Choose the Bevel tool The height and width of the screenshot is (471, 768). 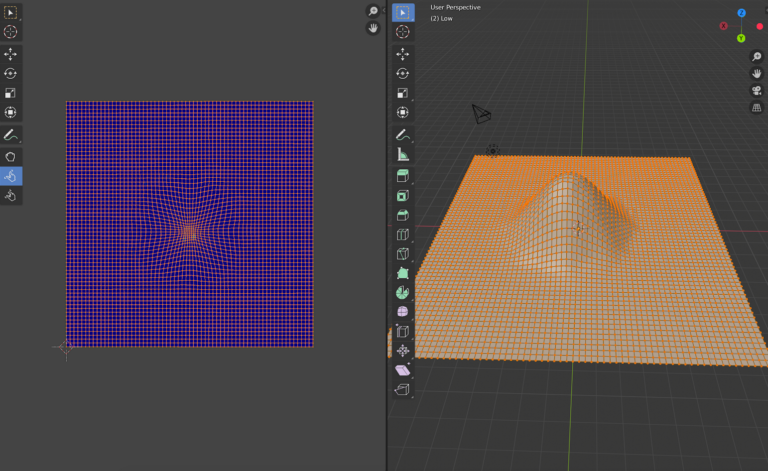403,215
